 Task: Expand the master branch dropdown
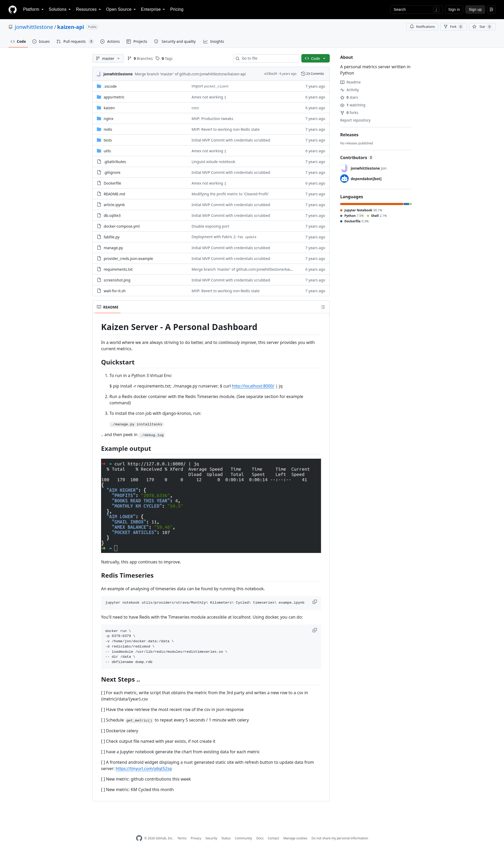coord(108,59)
